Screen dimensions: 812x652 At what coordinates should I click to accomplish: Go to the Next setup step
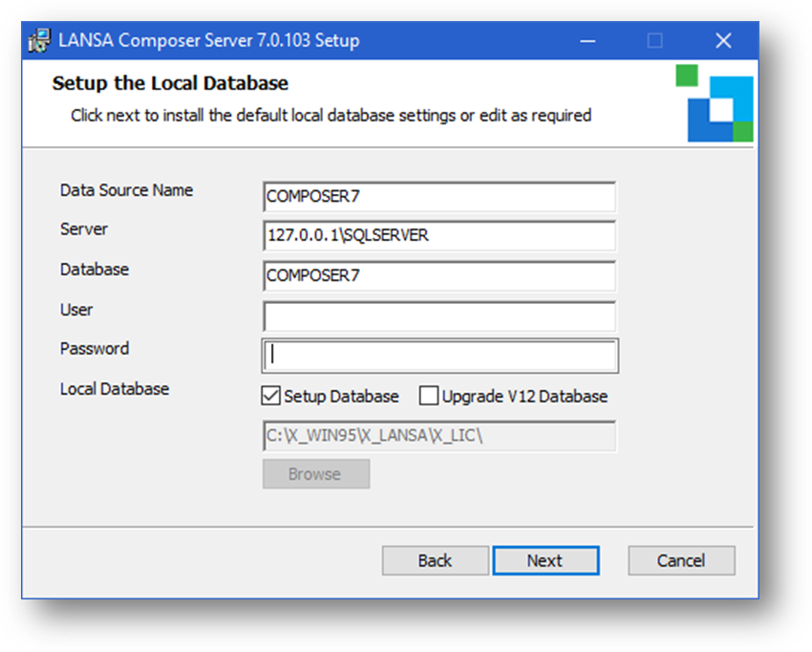(x=545, y=560)
